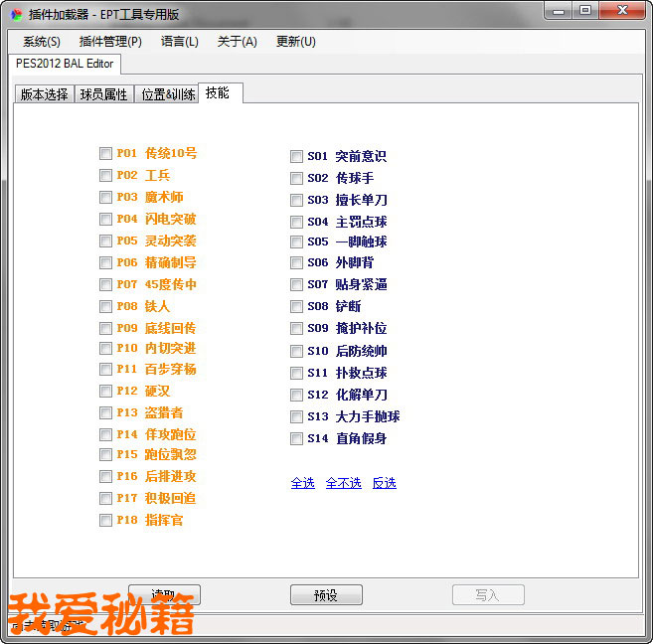Toggle S04 主罚点球 checkbox

(296, 222)
